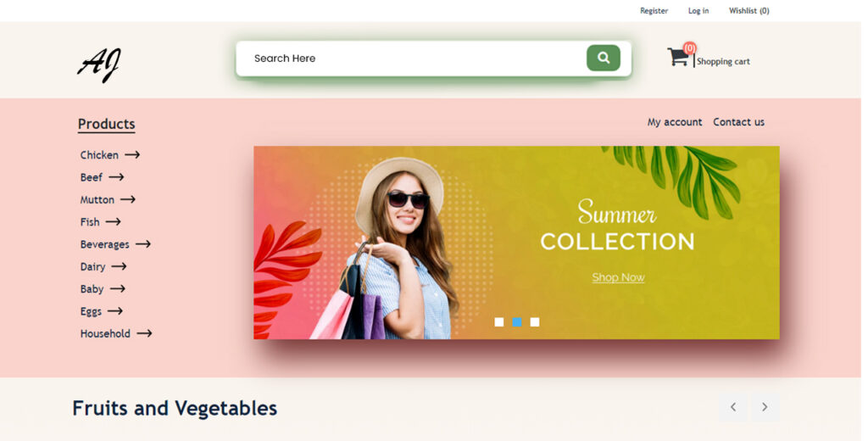
Task: Show next Fruits and Vegetables items
Action: pos(765,407)
